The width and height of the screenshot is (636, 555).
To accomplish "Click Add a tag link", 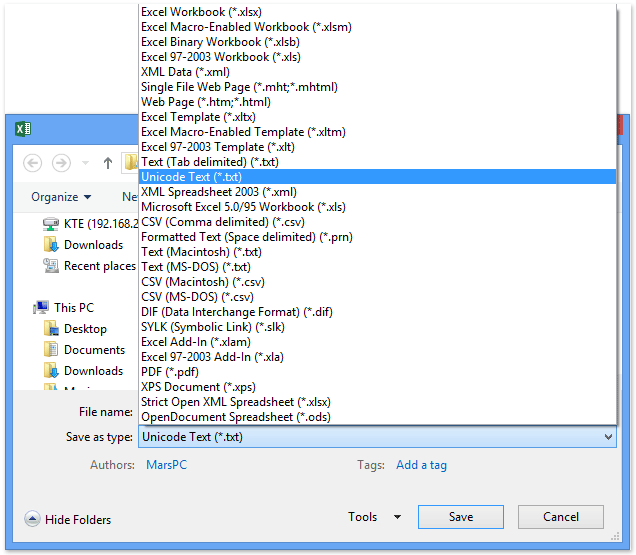I will point(421,465).
